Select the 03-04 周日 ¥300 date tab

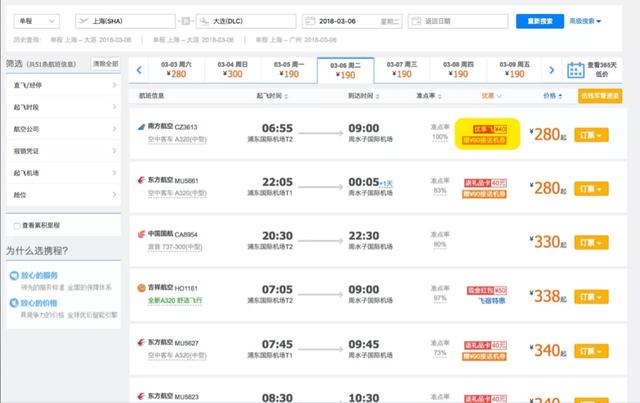coord(233,70)
